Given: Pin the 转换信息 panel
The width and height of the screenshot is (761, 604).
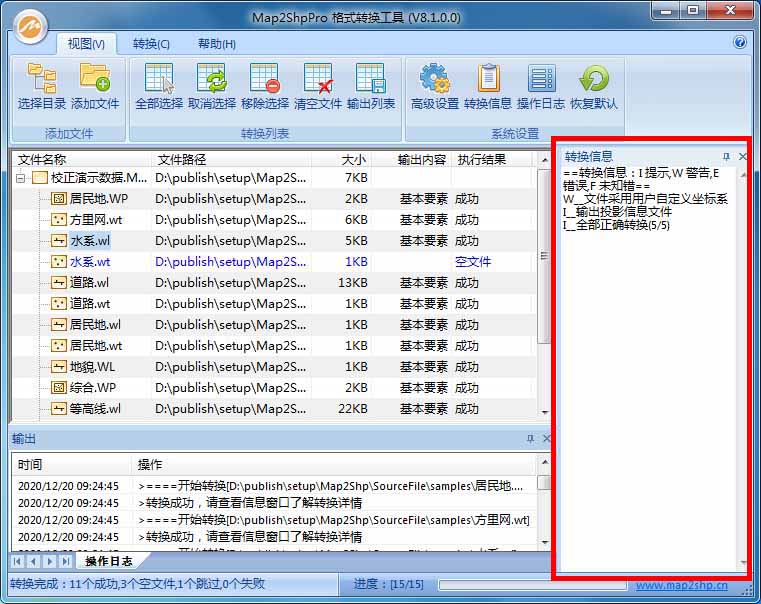Looking at the screenshot, I should pyautogui.click(x=726, y=156).
